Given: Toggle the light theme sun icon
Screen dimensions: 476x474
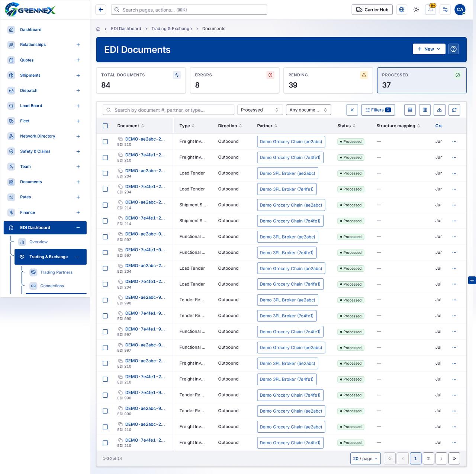Looking at the screenshot, I should (x=416, y=10).
